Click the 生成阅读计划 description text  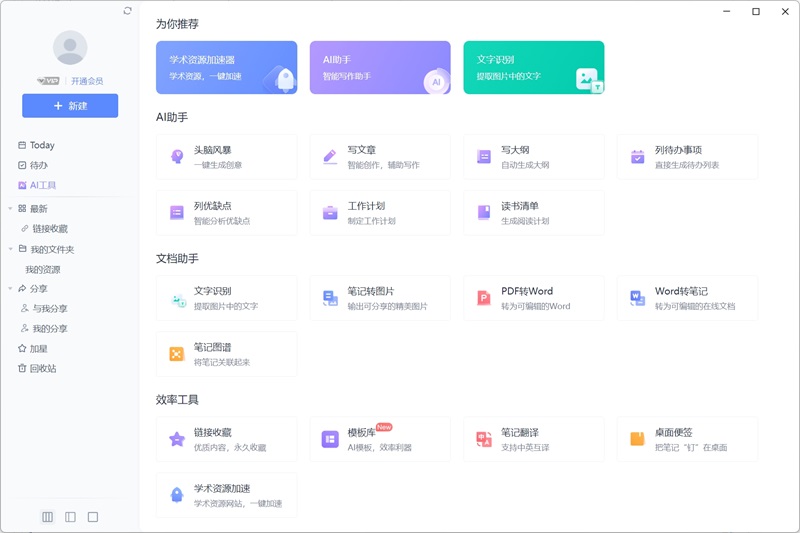pos(525,221)
